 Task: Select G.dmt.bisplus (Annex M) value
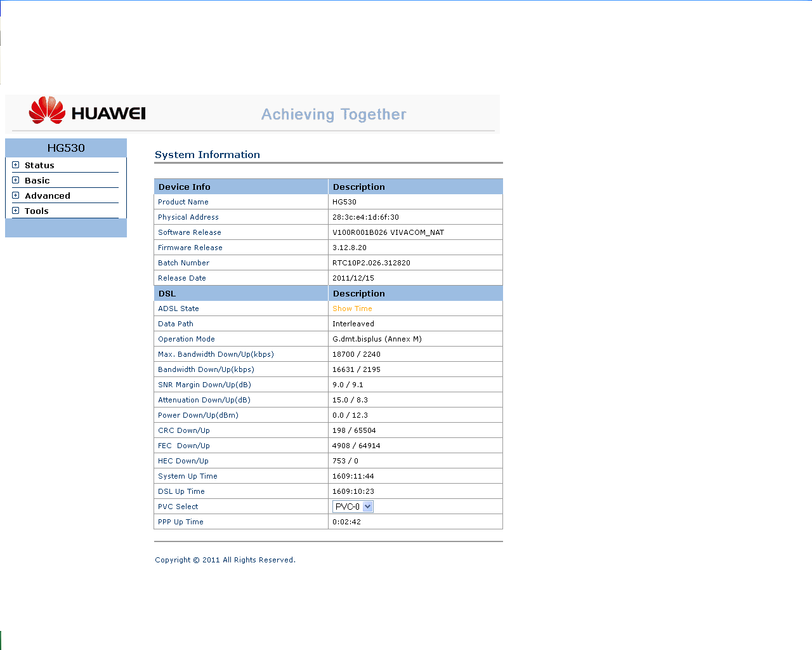pos(377,339)
